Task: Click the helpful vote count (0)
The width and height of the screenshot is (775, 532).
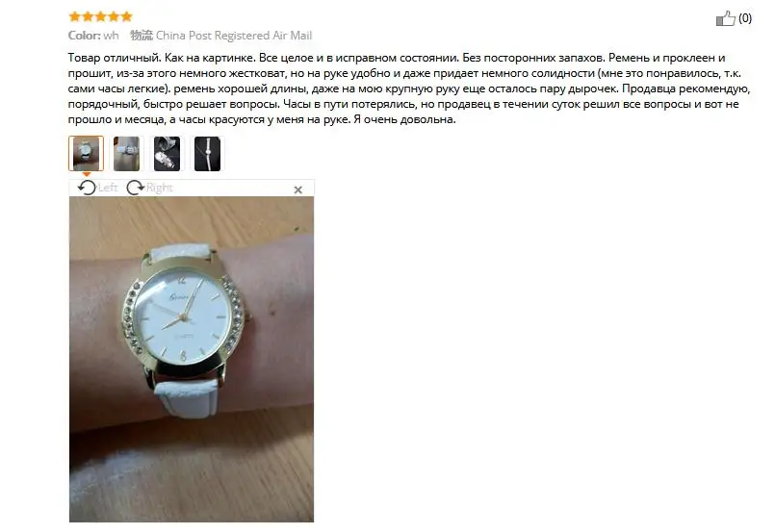Action: [745, 18]
